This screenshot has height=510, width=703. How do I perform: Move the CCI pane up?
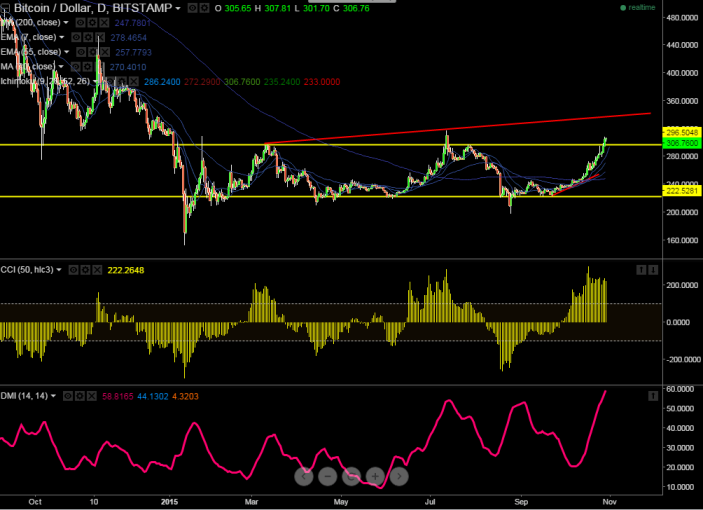641,269
